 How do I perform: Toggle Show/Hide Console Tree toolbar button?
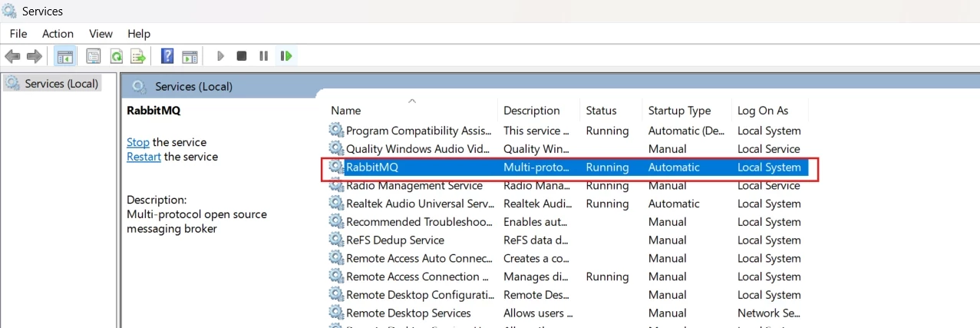pyautogui.click(x=65, y=56)
